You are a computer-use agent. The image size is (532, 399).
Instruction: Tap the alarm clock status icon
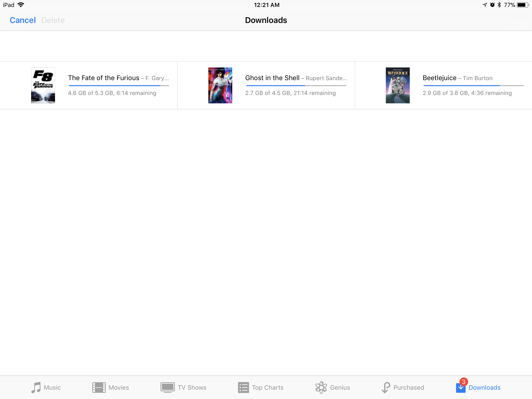(492, 5)
